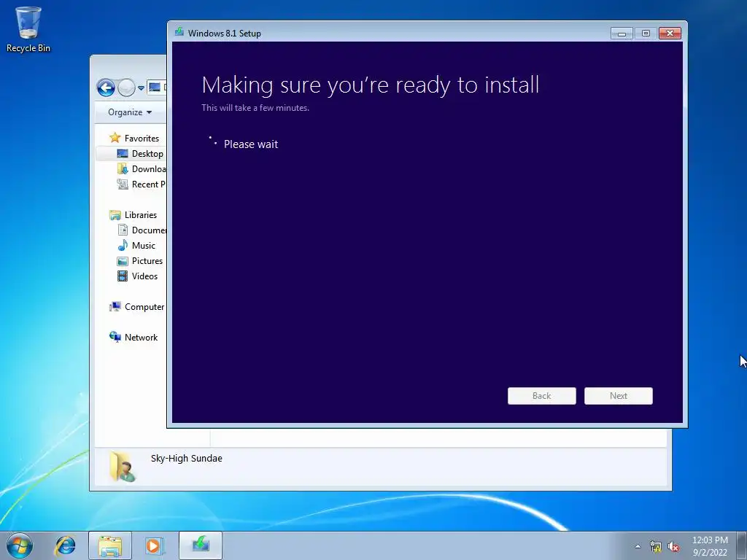Click the Explorer back arrow button
747x560 pixels.
(106, 87)
